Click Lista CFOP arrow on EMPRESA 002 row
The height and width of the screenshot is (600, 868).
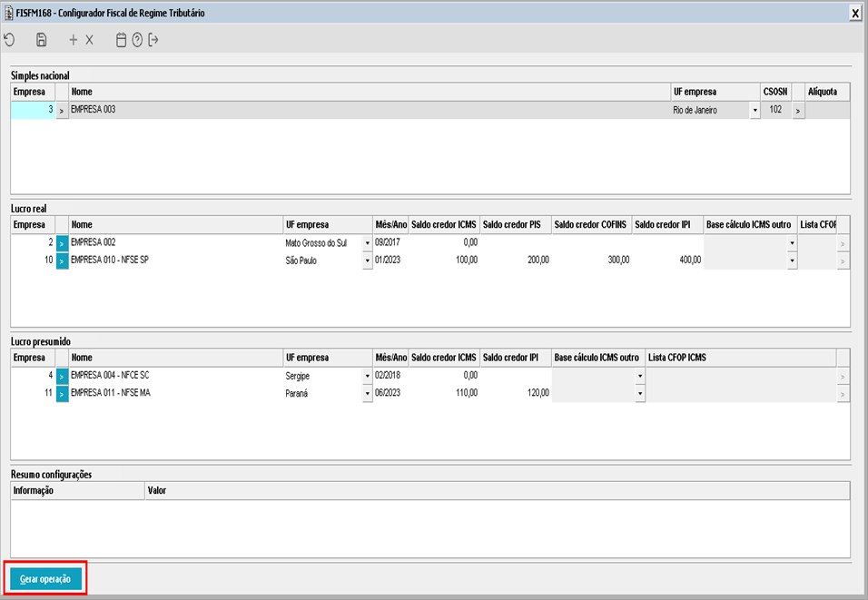pos(843,243)
